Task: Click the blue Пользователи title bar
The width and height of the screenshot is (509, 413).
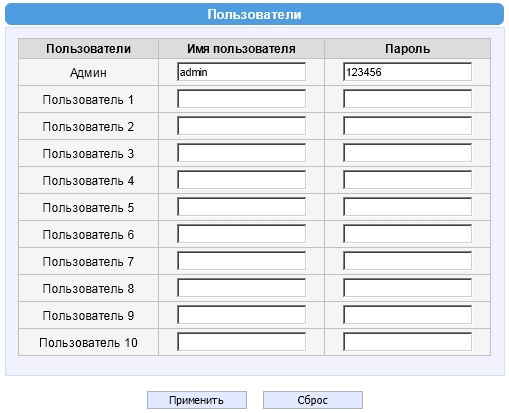Action: tap(254, 14)
